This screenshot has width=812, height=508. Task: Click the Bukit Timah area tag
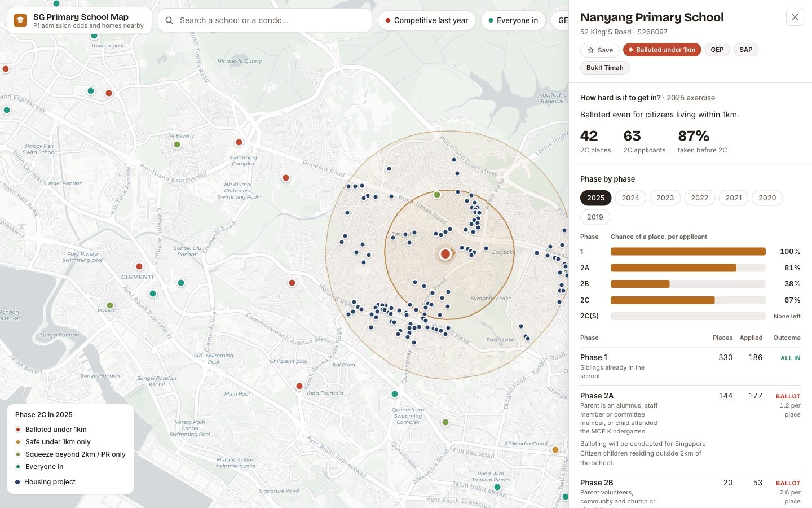604,68
